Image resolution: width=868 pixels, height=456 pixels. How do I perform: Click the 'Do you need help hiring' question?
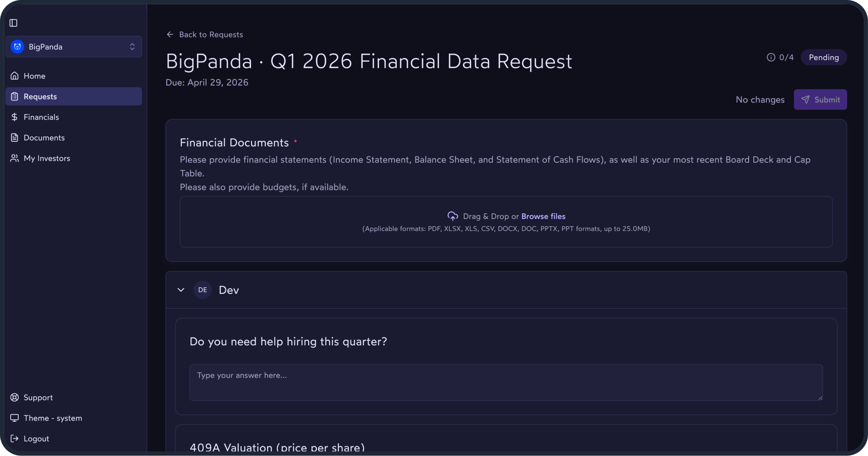coord(288,342)
